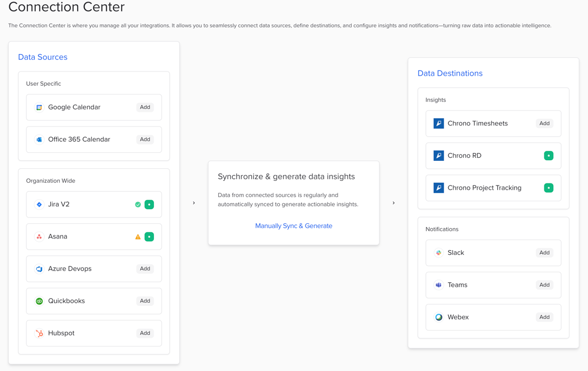Toggle the green Jira V2 connection button

[x=149, y=204]
